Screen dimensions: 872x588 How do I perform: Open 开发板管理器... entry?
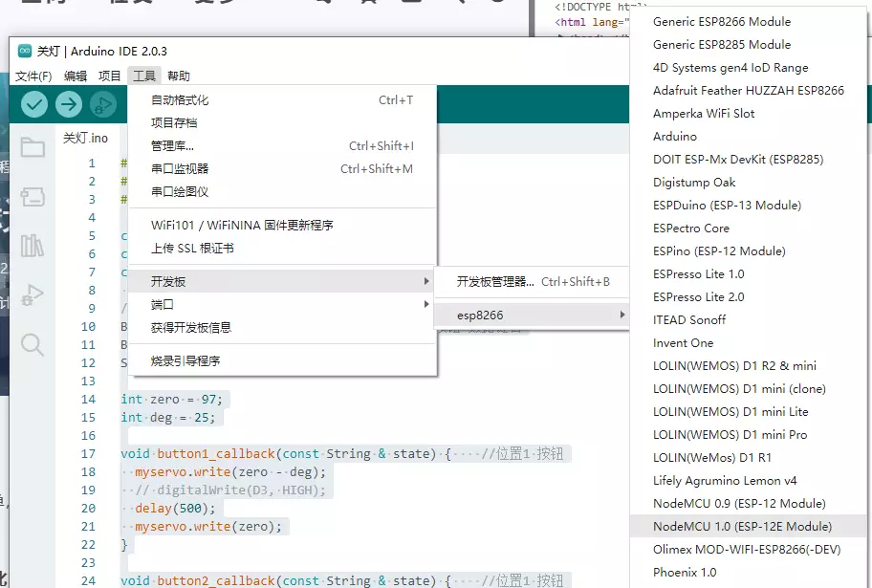click(533, 281)
